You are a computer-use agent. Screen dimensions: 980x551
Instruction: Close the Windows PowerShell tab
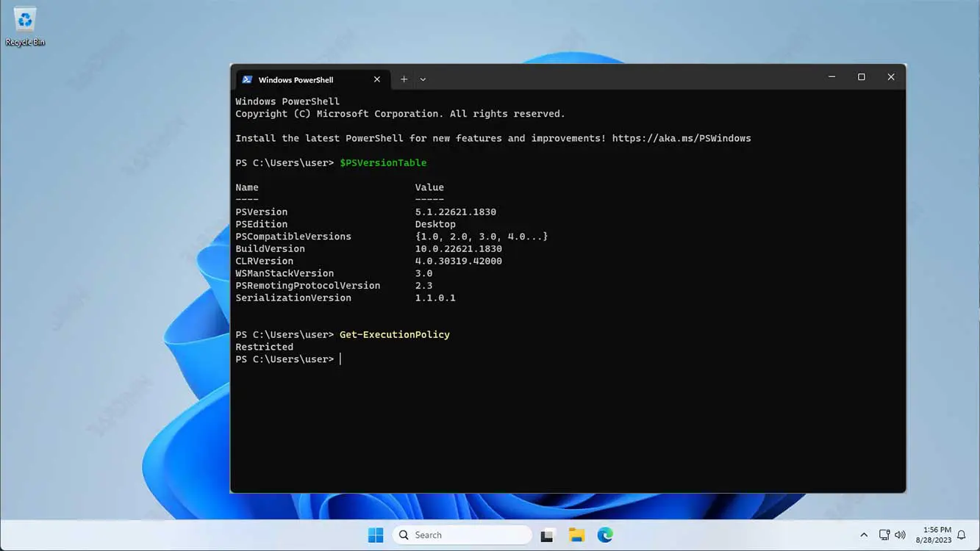click(377, 79)
